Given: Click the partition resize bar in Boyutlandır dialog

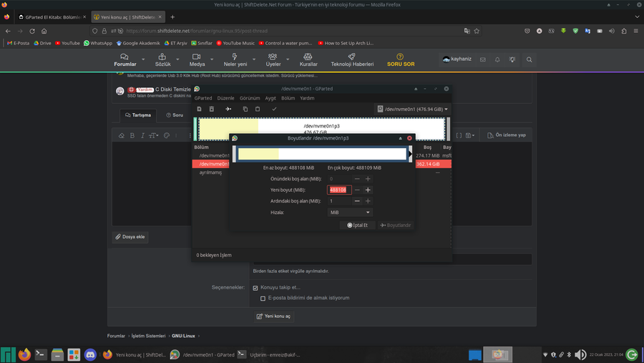Looking at the screenshot, I should coord(323,154).
